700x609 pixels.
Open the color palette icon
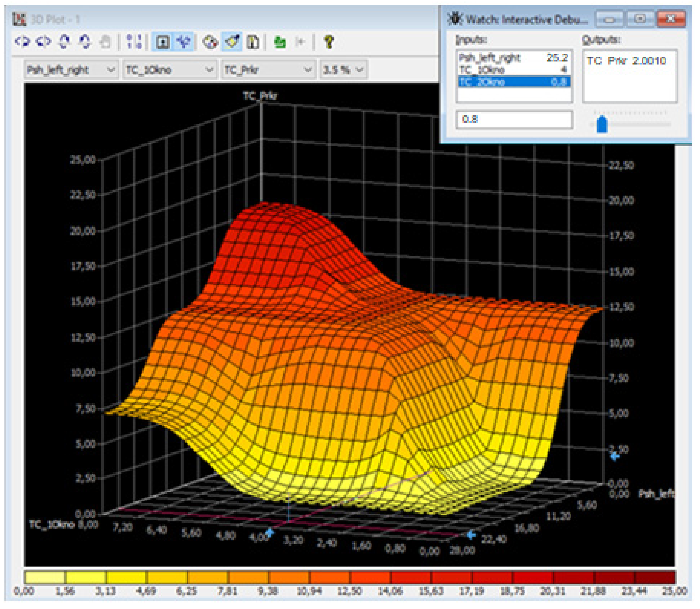[x=210, y=42]
